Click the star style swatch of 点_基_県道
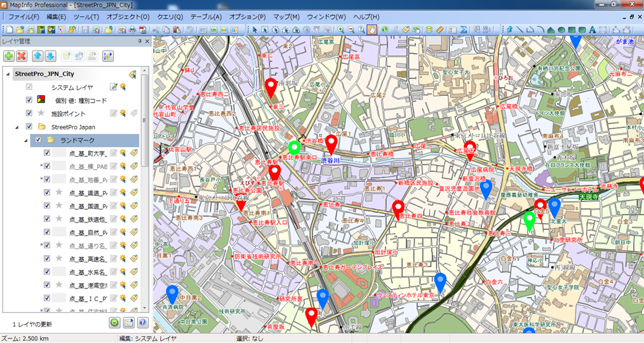 click(59, 192)
